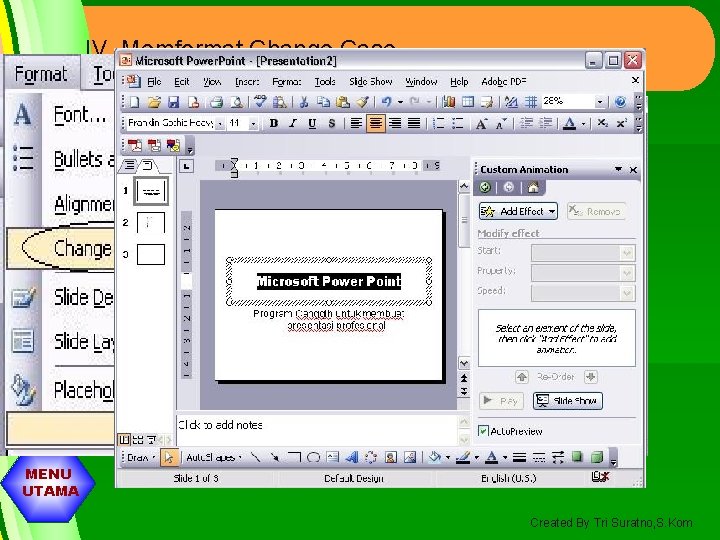Pick Fill Color bucket in the drawing toolbar
Image resolution: width=720 pixels, height=540 pixels.
(434, 457)
